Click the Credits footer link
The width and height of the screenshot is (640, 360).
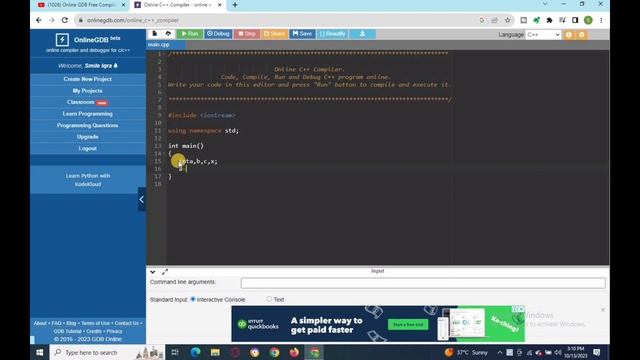(94, 331)
